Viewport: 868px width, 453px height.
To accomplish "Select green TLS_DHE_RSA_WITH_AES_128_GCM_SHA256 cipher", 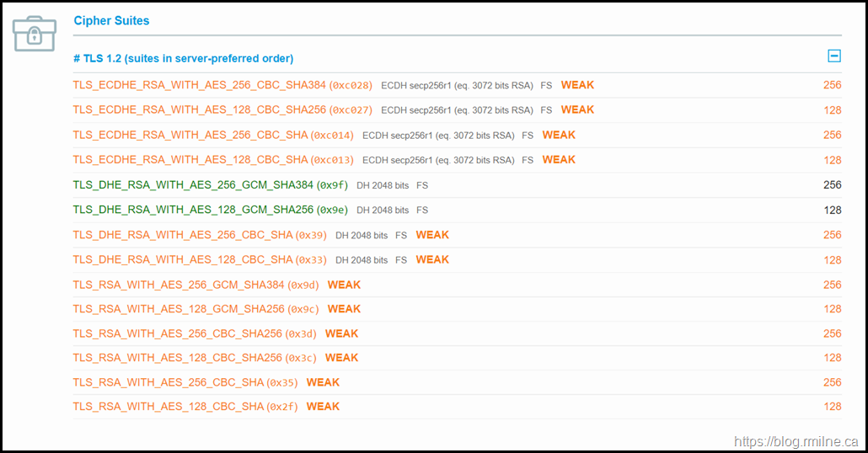I will coord(193,210).
